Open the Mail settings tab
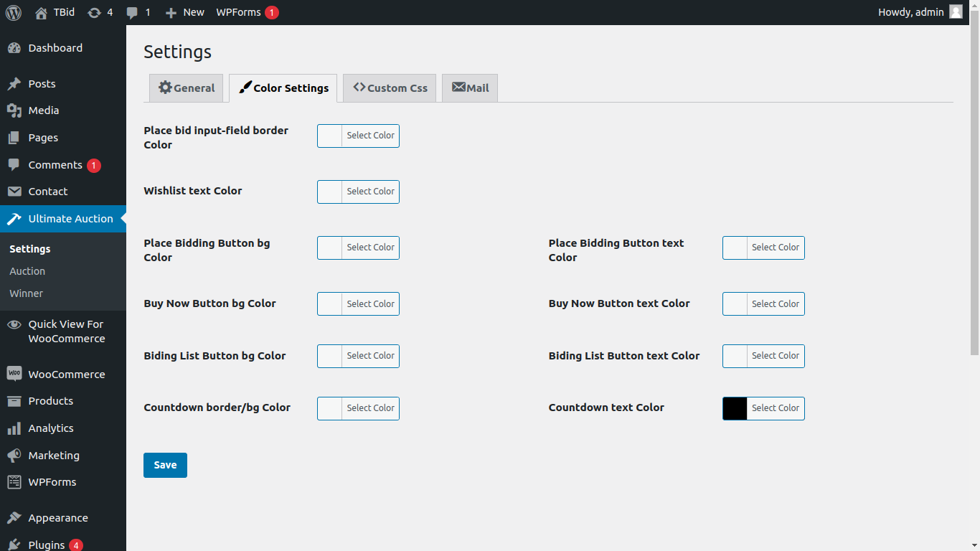 point(470,88)
